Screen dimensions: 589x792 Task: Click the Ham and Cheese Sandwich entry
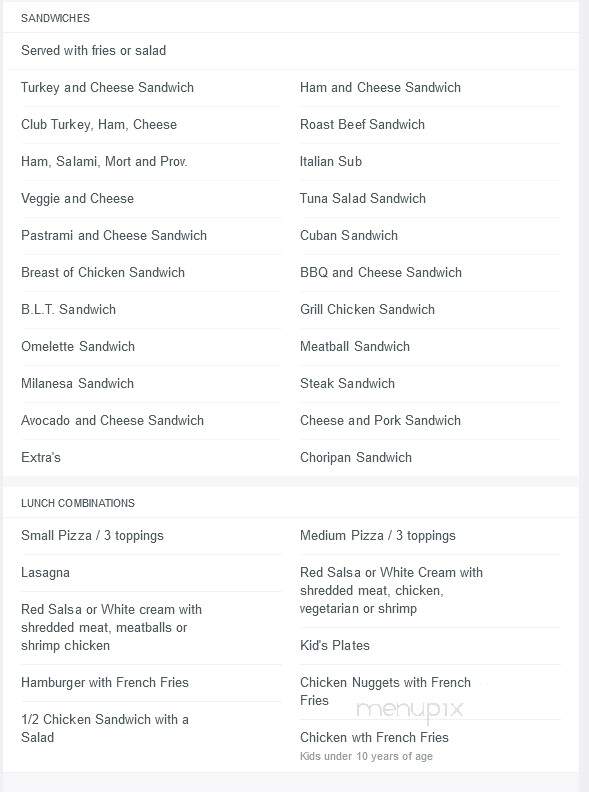click(380, 87)
